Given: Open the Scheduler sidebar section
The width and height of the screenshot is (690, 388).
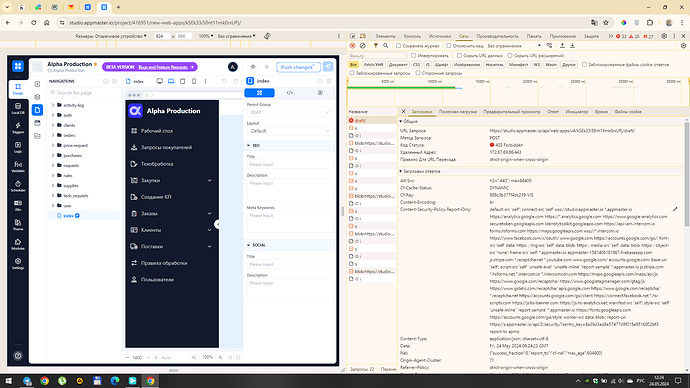Looking at the screenshot, I should coord(18,186).
